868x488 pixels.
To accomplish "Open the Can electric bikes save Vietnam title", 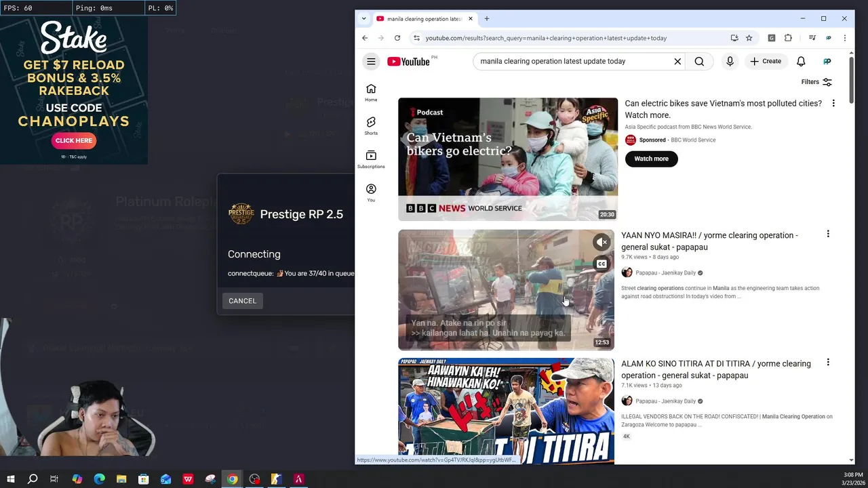I will tap(723, 109).
